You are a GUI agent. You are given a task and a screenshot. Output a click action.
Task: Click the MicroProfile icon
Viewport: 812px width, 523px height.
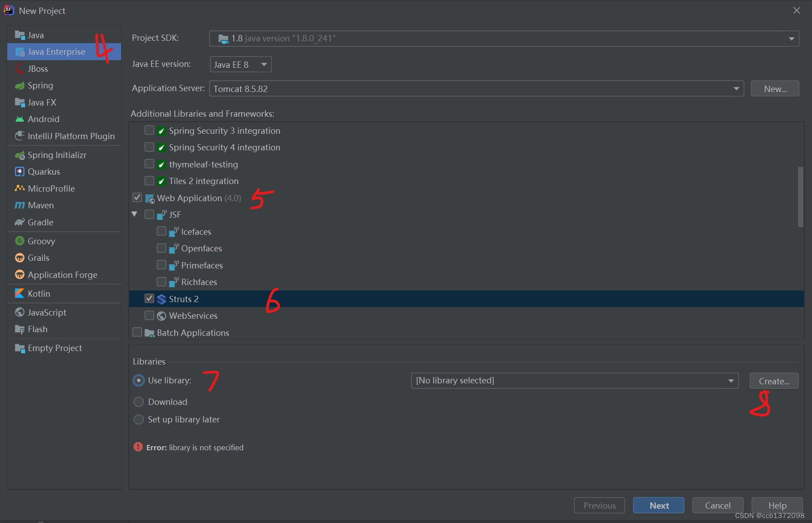click(20, 189)
